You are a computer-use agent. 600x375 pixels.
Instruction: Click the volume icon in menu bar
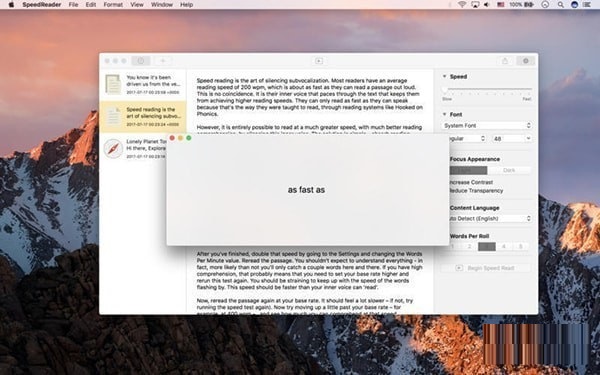487,5
